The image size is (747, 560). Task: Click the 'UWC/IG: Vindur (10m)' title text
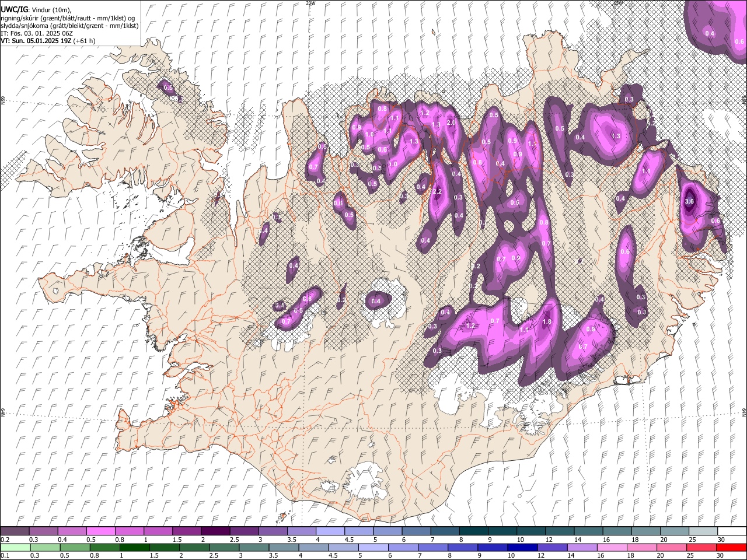pos(36,10)
